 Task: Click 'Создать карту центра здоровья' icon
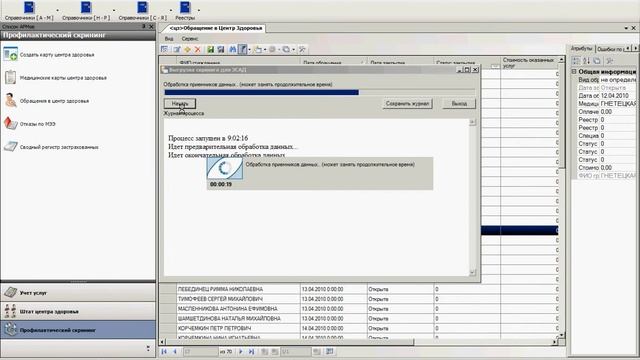[x=11, y=54]
